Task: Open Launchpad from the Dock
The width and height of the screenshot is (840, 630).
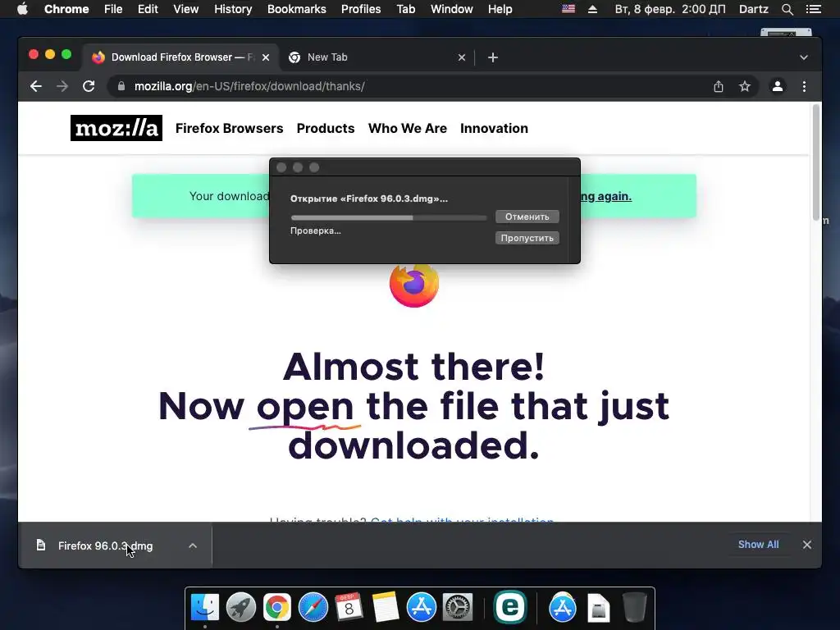Action: (x=240, y=608)
